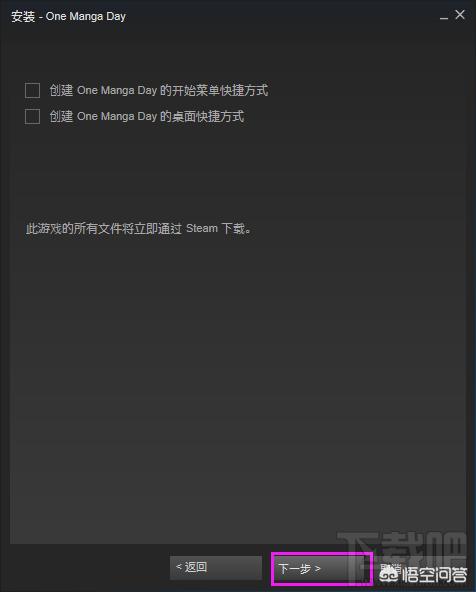Viewport: 476px width, 592px height.
Task: Go back with the < 返回 button
Action: [216, 567]
